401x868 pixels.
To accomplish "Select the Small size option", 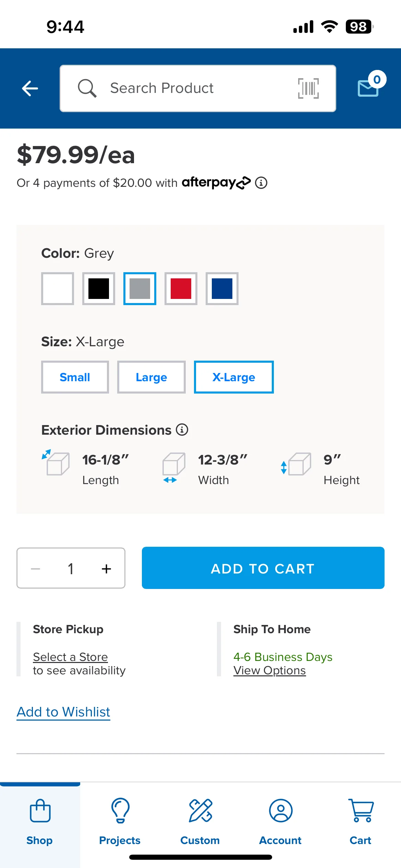I will [x=75, y=377].
